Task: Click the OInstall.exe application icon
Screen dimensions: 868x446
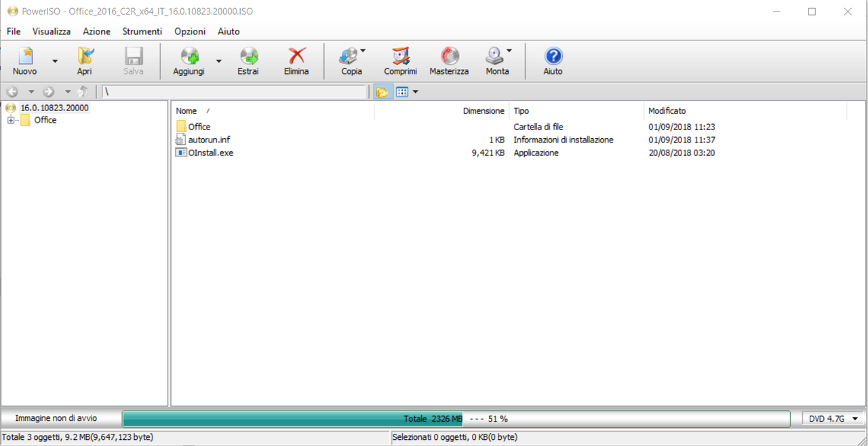Action: pyautogui.click(x=181, y=153)
